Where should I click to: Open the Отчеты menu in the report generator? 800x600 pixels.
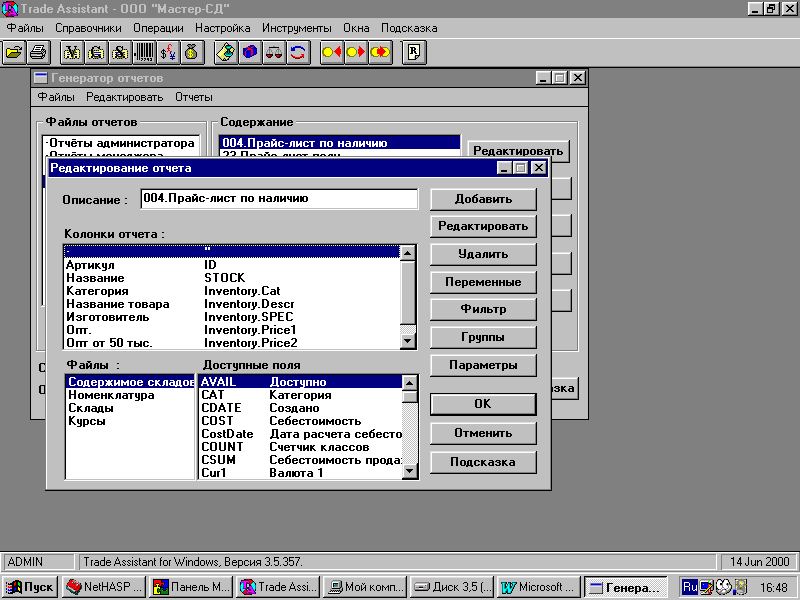[193, 97]
